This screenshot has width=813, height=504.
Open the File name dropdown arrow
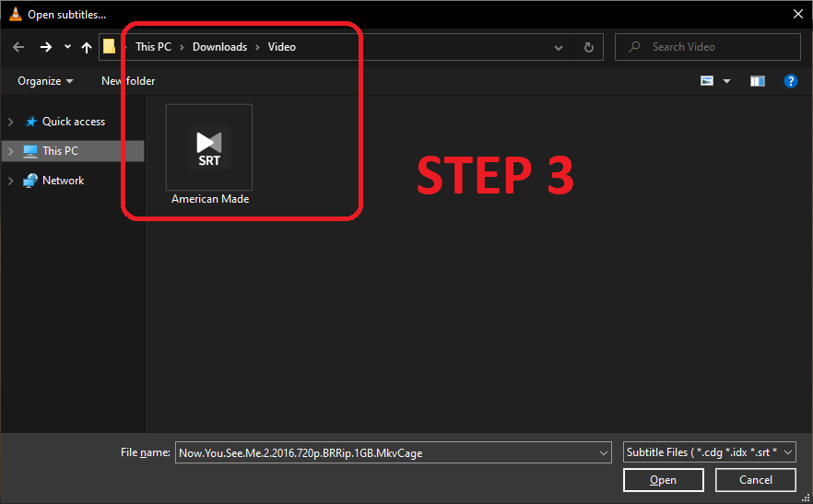(604, 452)
